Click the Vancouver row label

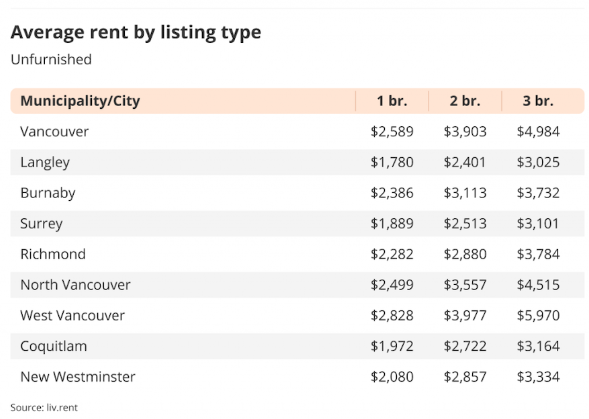tap(54, 132)
